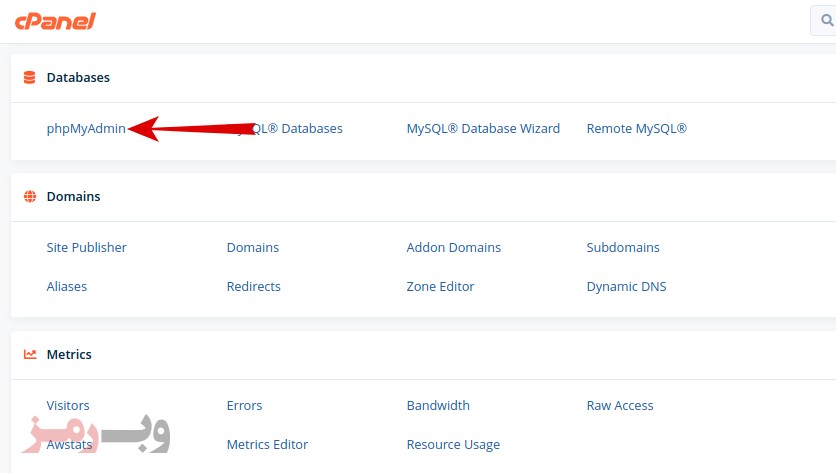This screenshot has height=473, width=836.
Task: Click the Domains section heading
Action: click(74, 196)
